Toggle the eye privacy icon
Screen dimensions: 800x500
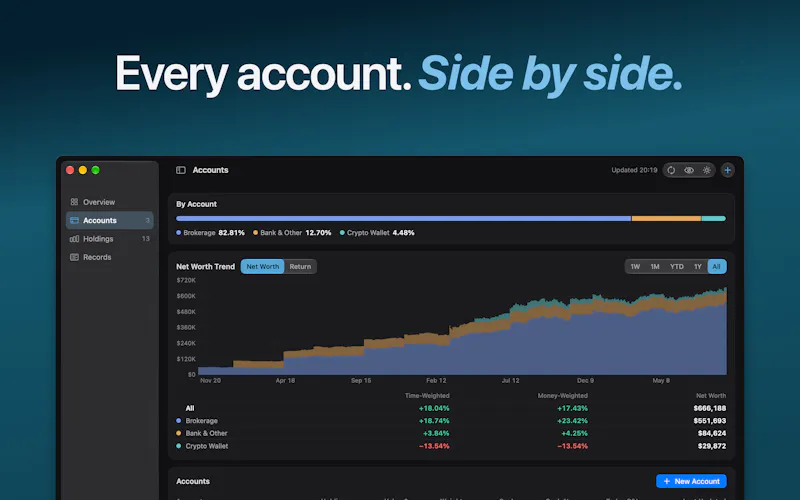click(689, 170)
